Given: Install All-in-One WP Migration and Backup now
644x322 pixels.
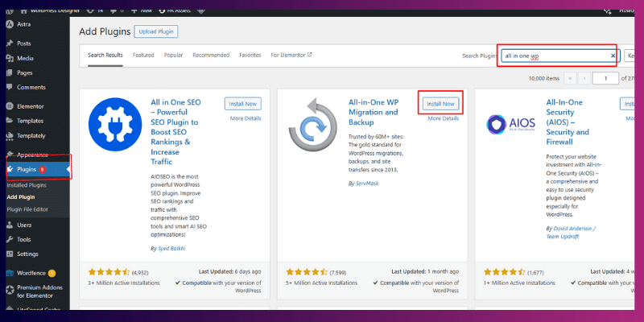Looking at the screenshot, I should tap(440, 104).
